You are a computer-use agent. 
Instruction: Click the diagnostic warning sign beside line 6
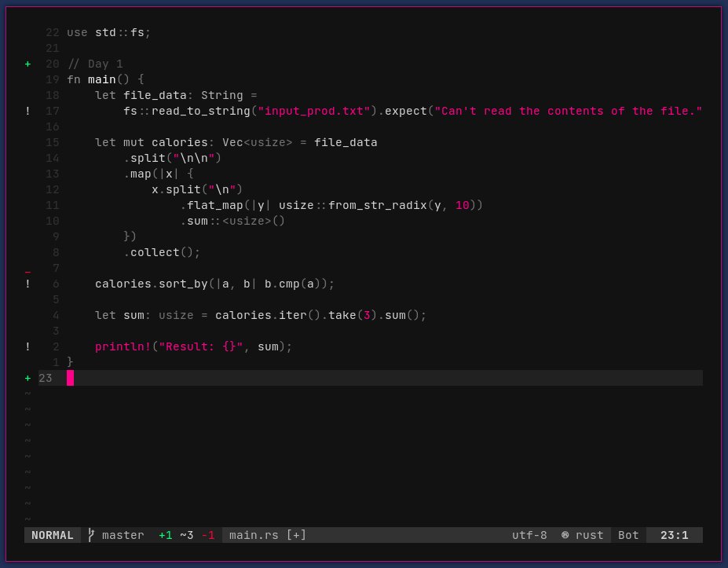point(27,284)
